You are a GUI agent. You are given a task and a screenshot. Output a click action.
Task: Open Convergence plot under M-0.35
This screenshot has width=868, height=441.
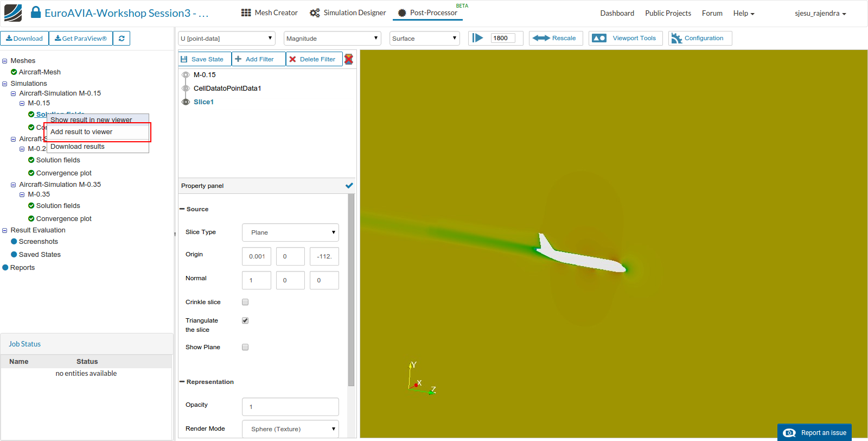(64, 219)
